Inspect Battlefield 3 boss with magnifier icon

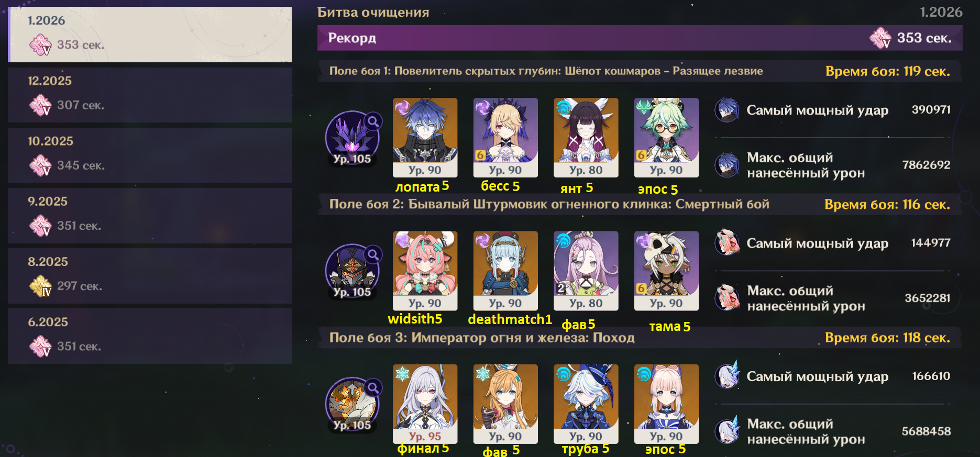(x=353, y=404)
